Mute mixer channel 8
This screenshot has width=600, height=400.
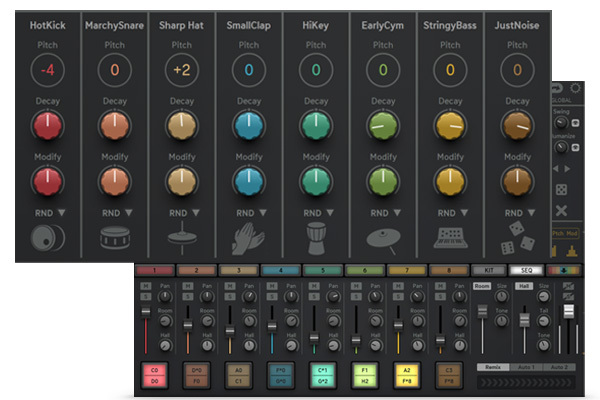440,286
